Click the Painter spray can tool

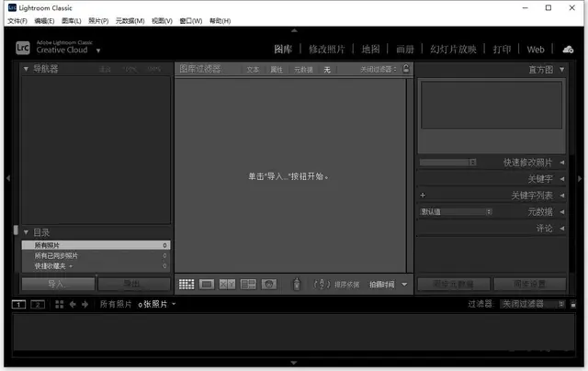[x=297, y=285]
